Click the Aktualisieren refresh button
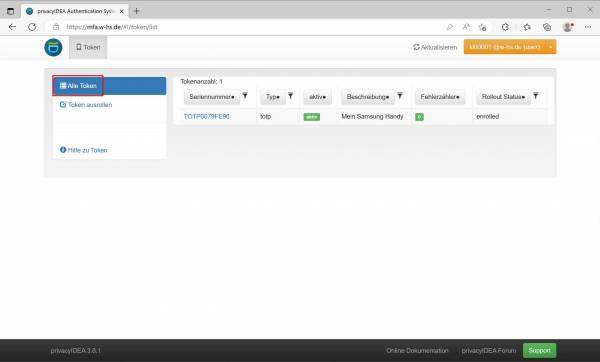Image resolution: width=600 pixels, height=362 pixels. click(435, 47)
